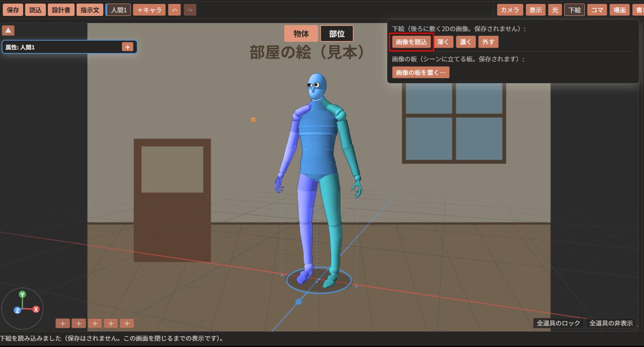Open the カメラ menu
The width and height of the screenshot is (644, 347).
[x=510, y=10]
